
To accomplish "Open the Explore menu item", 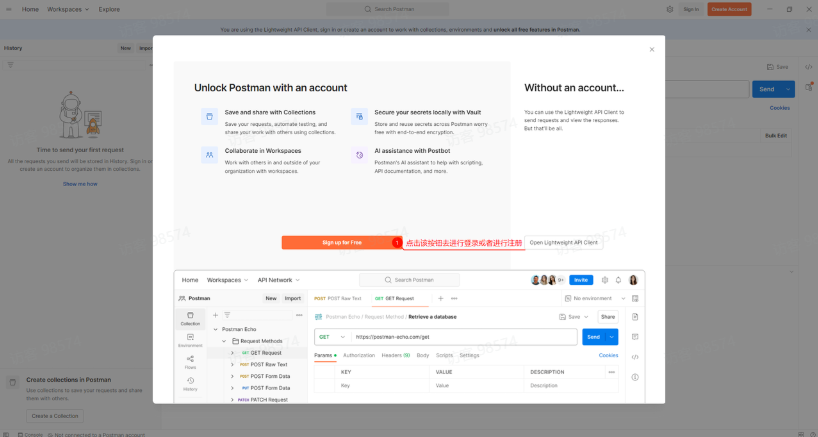I will point(109,9).
